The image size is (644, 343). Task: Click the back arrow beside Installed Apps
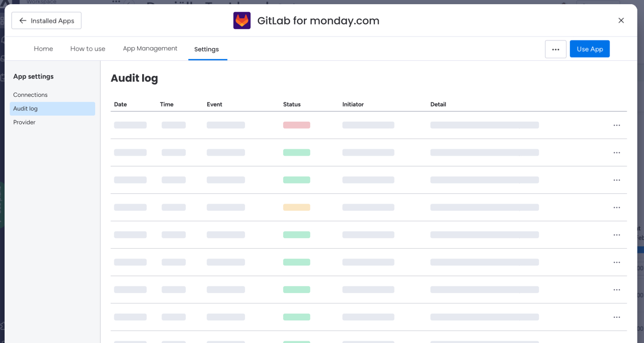pyautogui.click(x=23, y=21)
